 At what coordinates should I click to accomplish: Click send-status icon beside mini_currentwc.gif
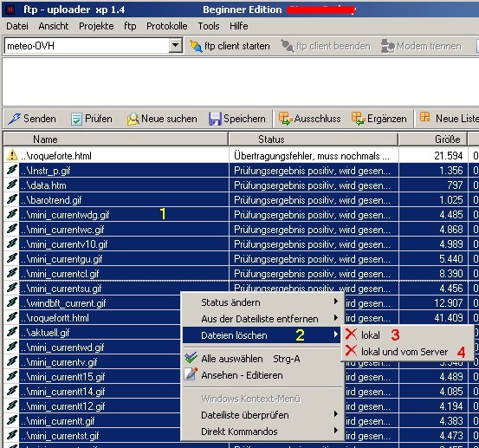pos(12,229)
